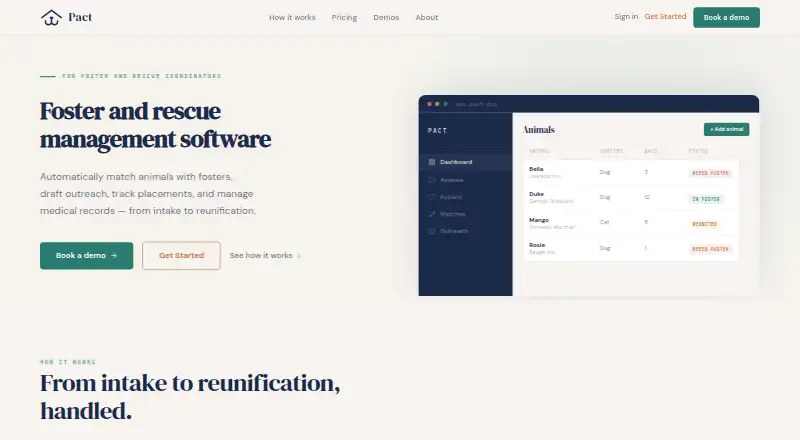Click the SPECIES column header
This screenshot has height=440, width=800.
[611, 151]
